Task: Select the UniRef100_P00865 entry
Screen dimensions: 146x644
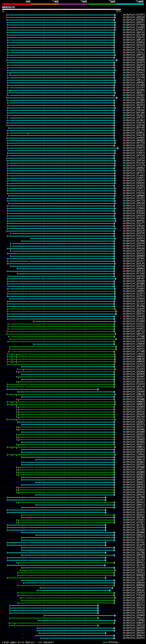Action: [134, 58]
